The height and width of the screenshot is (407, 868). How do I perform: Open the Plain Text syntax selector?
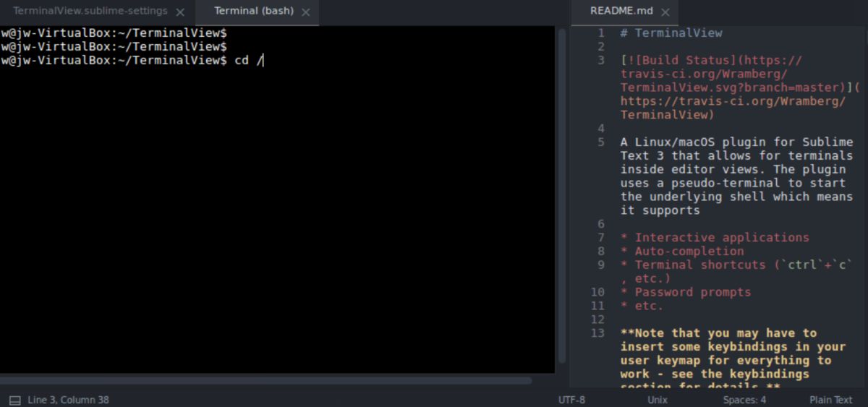[831, 400]
